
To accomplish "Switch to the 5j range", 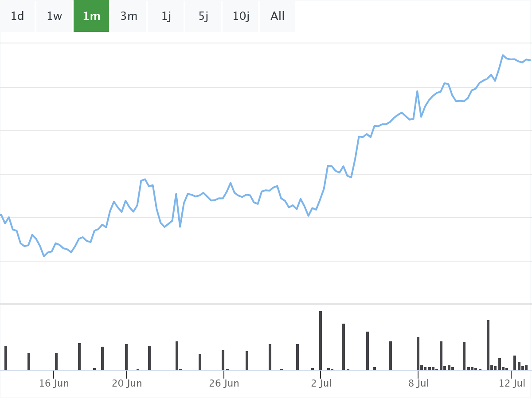I will (x=203, y=16).
